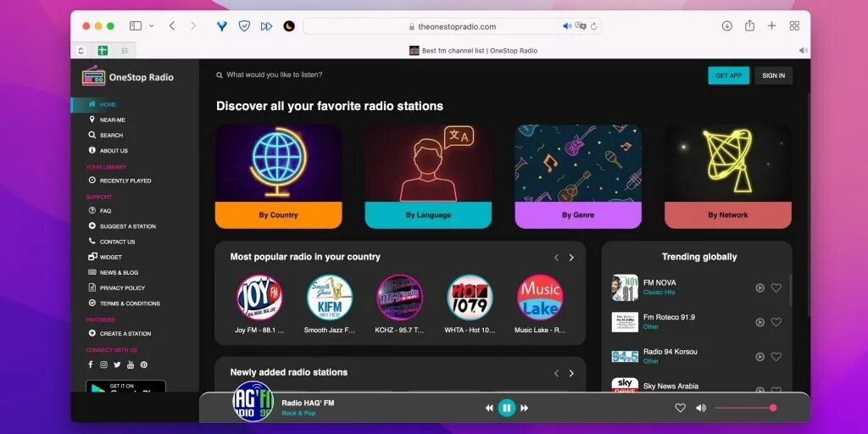The image size is (868, 434).
Task: Favorite Fm Roteco 91.9 station
Action: [776, 322]
